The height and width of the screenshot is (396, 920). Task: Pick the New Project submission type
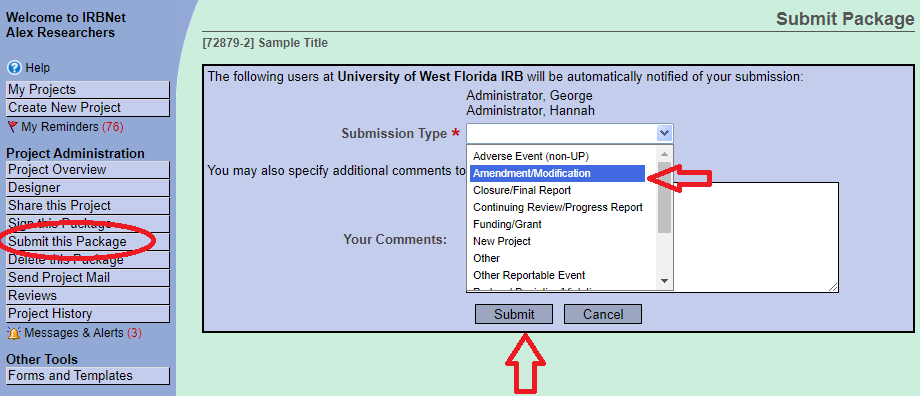coord(502,241)
